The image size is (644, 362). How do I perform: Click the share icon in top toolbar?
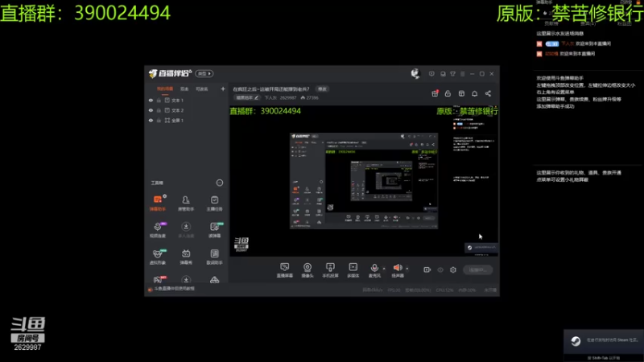[488, 93]
